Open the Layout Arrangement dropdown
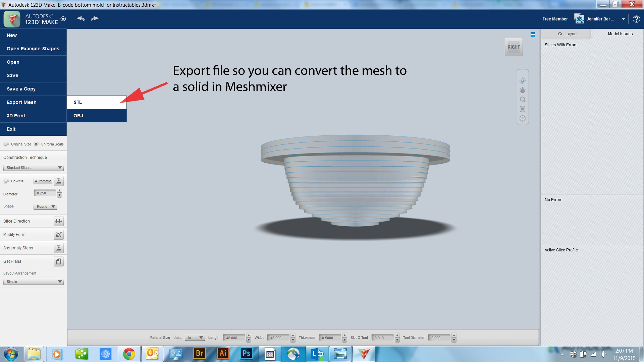The height and width of the screenshot is (362, 644). point(33,282)
